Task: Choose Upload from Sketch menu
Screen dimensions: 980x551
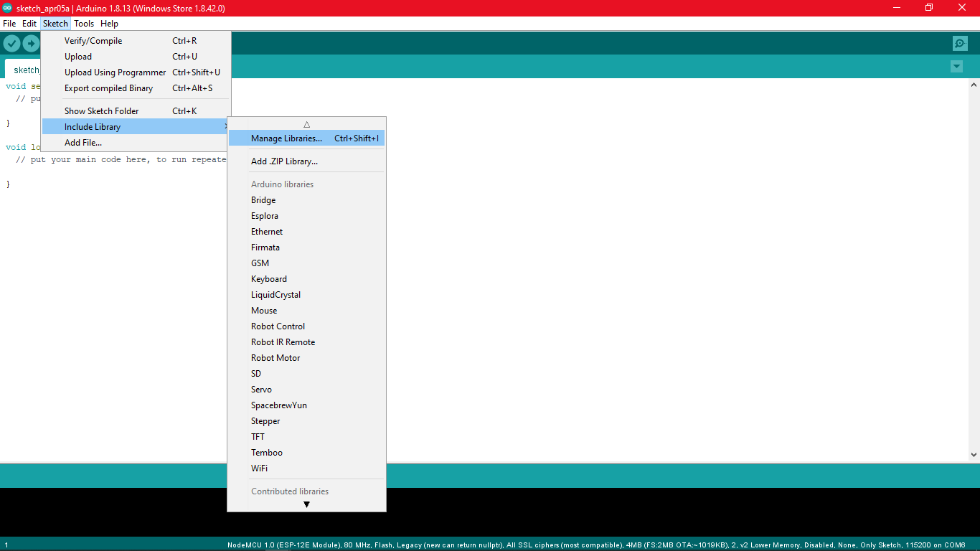Action: tap(136, 57)
